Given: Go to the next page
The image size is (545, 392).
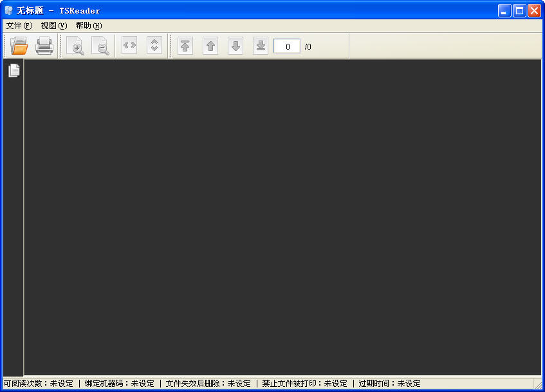Looking at the screenshot, I should pos(236,46).
